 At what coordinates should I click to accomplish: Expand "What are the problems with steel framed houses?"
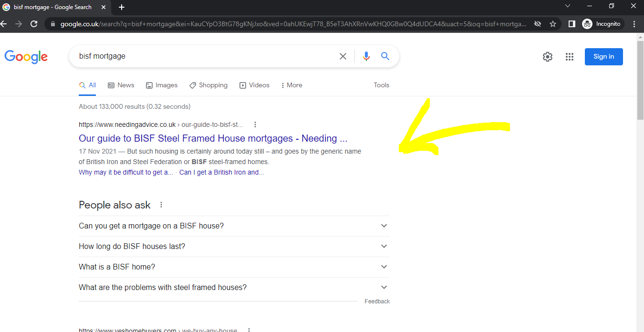point(233,287)
